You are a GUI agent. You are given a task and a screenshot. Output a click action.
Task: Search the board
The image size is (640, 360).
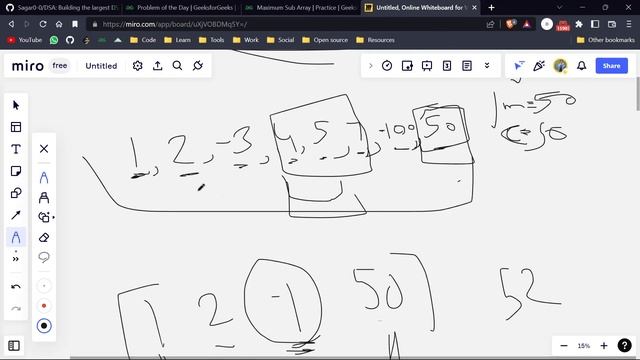click(x=177, y=66)
